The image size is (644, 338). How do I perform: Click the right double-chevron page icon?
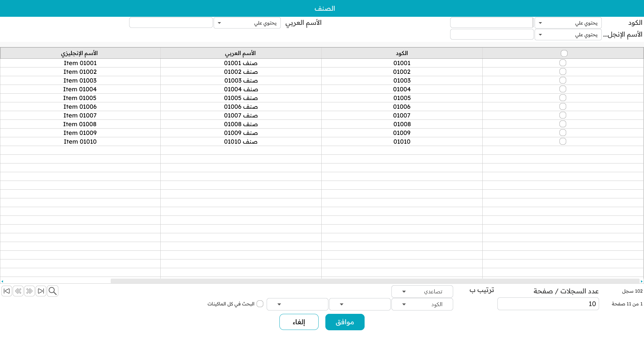[30, 291]
